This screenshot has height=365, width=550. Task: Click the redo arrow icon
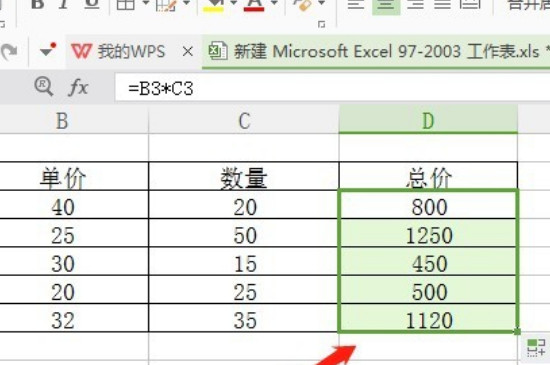[x=9, y=52]
